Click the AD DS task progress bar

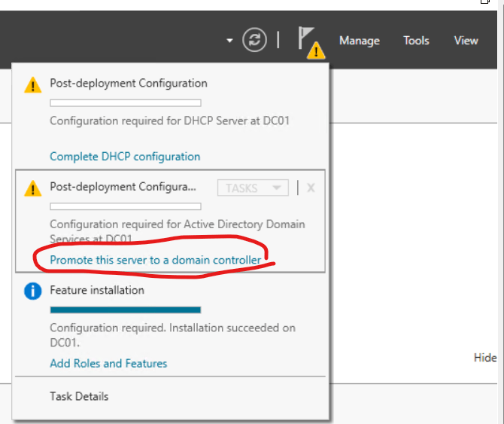[126, 206]
